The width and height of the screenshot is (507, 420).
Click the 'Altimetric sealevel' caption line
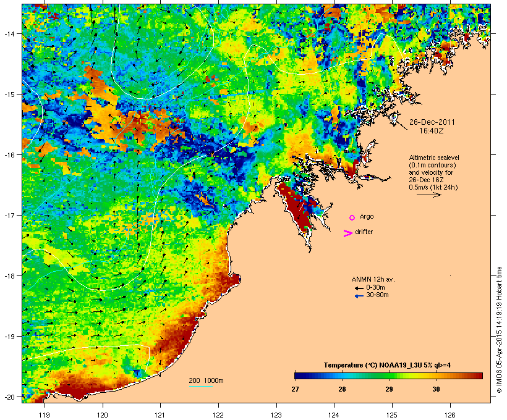pyautogui.click(x=434, y=157)
